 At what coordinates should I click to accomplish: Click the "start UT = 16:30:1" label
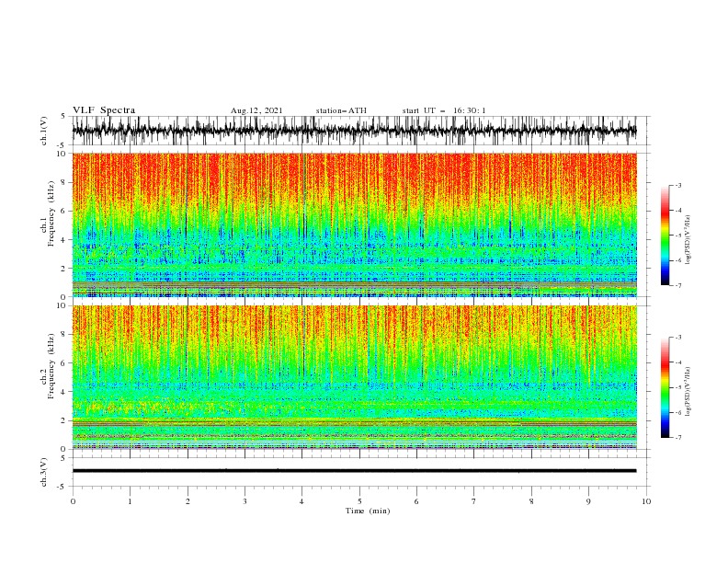[444, 110]
